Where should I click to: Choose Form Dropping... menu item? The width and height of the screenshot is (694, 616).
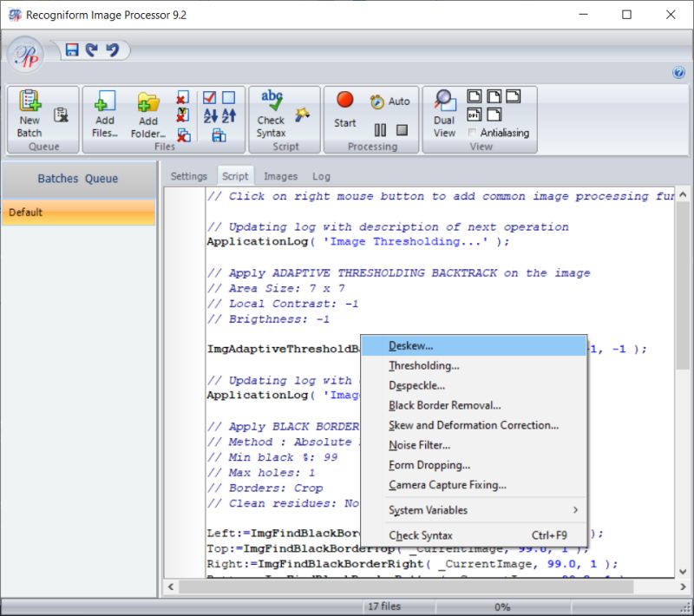(474, 465)
